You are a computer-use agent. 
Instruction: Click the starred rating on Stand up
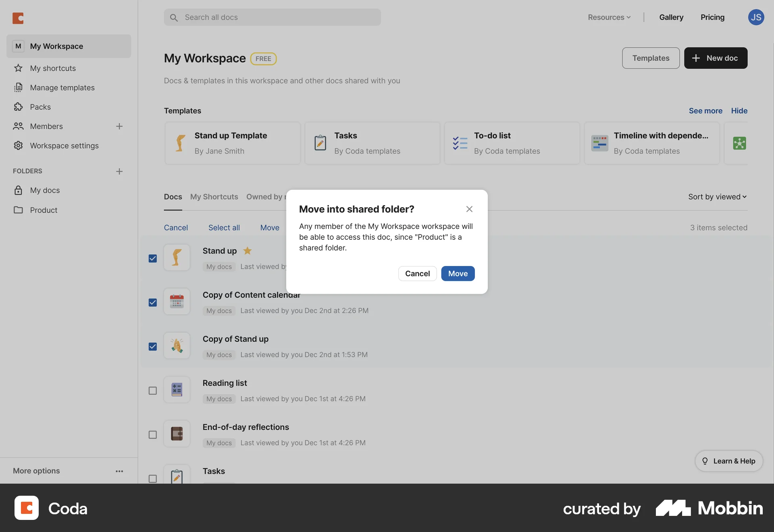point(247,251)
